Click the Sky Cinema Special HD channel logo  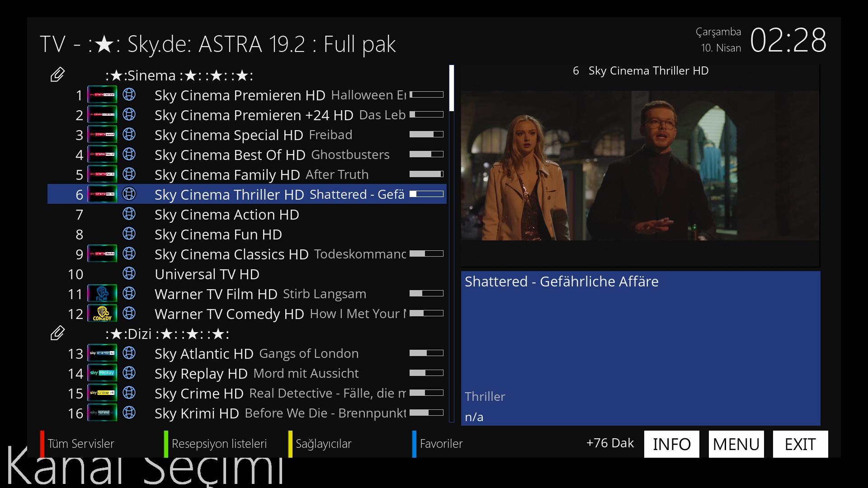tap(102, 135)
